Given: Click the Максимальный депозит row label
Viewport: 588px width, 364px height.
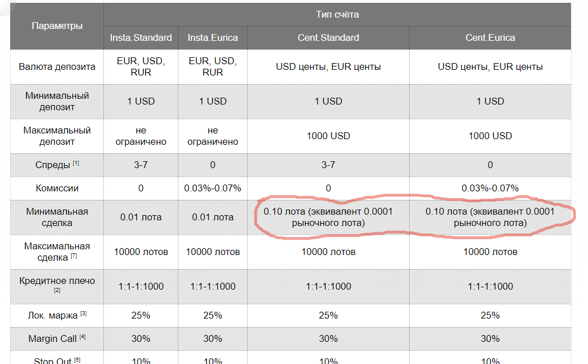Looking at the screenshot, I should pyautogui.click(x=57, y=136).
